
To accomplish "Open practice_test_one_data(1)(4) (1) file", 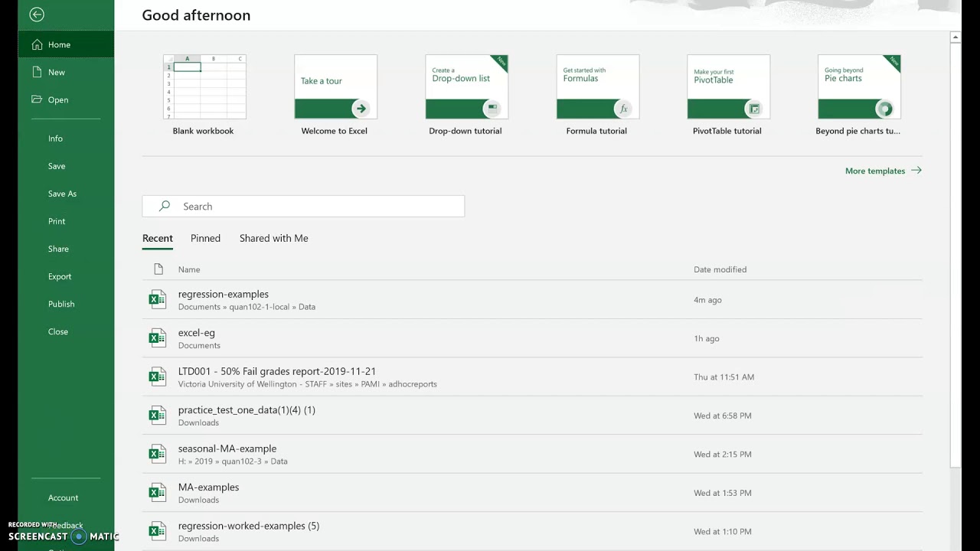I will click(532, 416).
